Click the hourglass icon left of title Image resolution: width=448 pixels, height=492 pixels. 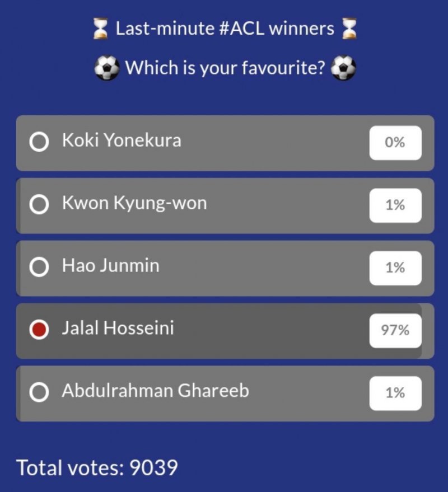[x=101, y=29]
